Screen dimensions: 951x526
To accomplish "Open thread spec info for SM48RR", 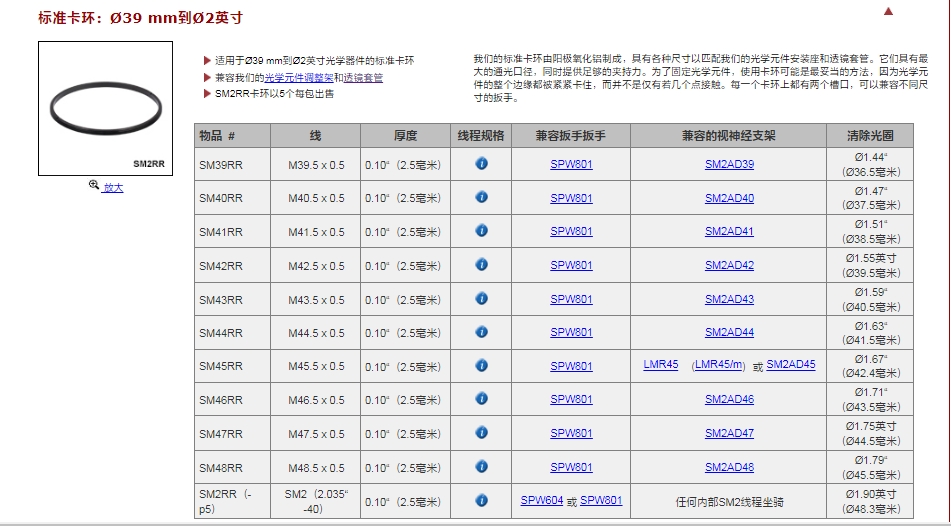I will tap(482, 467).
